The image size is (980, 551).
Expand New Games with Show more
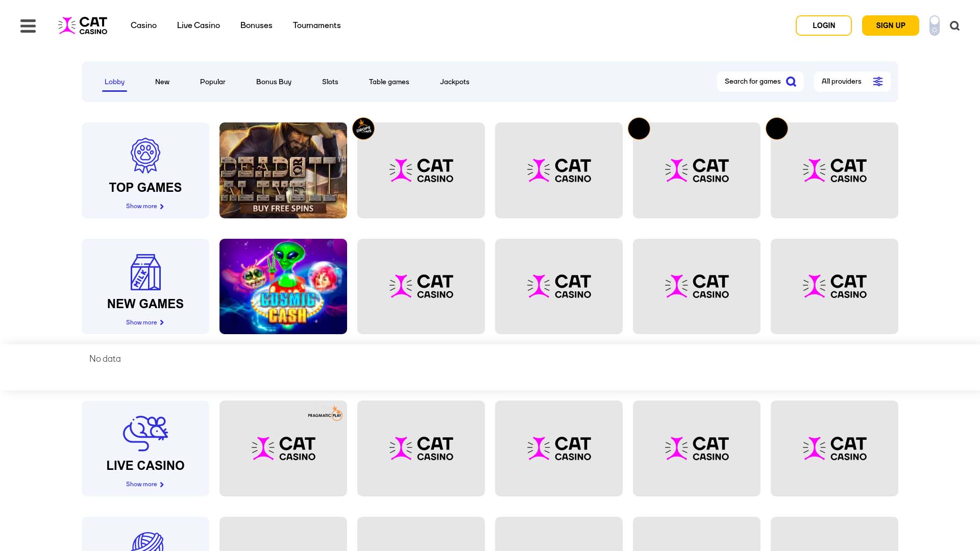coord(145,322)
